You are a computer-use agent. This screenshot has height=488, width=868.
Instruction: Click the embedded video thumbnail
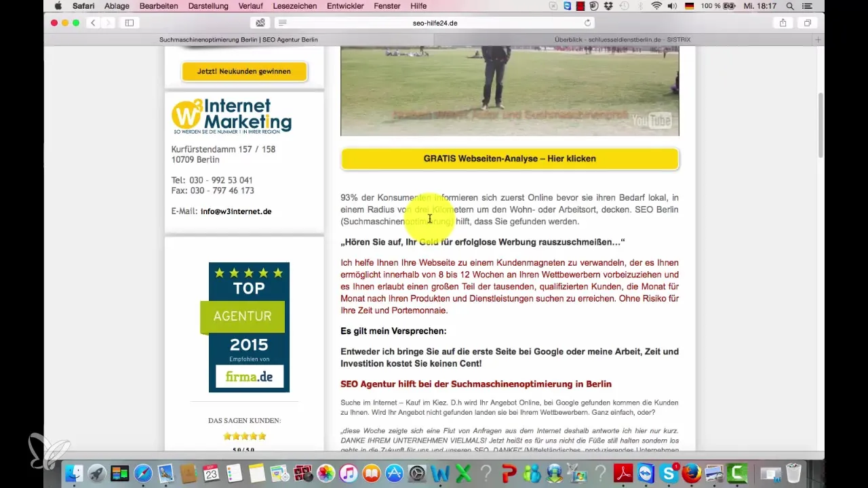coord(510,91)
